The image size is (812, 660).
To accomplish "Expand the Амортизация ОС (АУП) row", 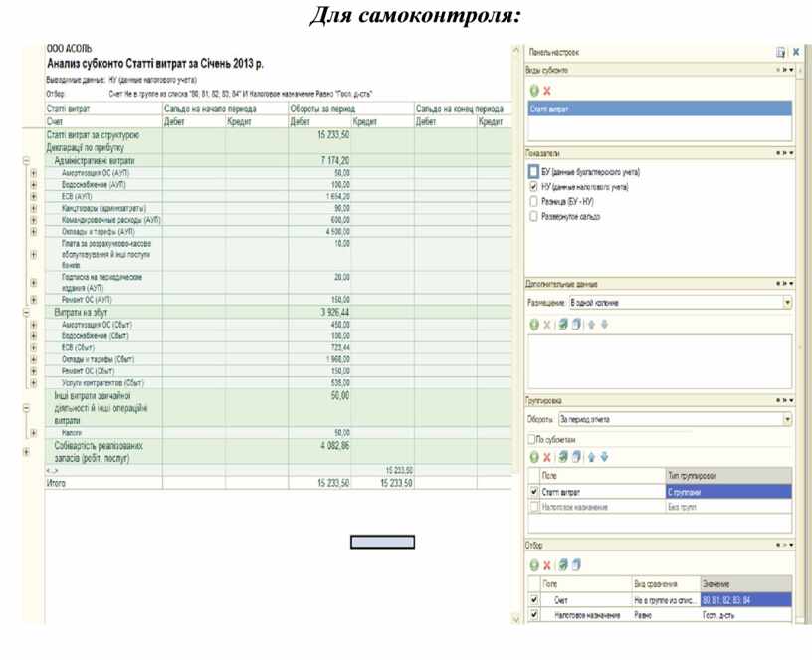I will [x=34, y=173].
